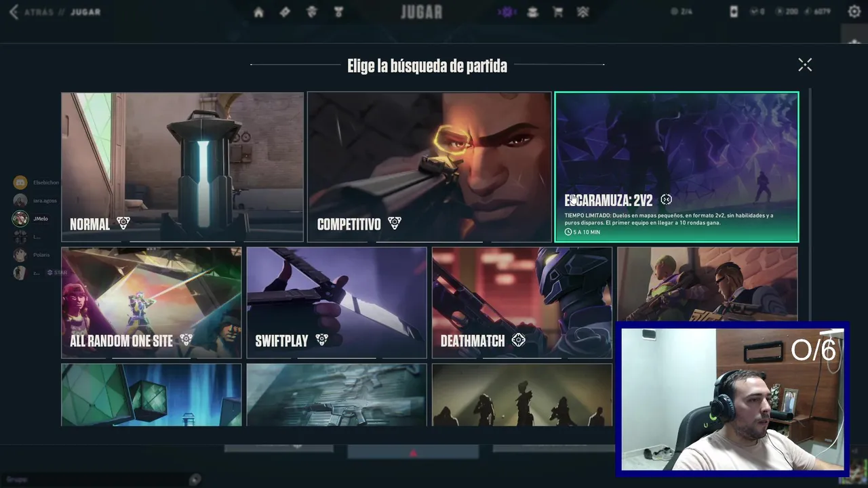Image resolution: width=868 pixels, height=488 pixels.
Task: Click the chat icon beside Grupo field
Action: (x=195, y=479)
